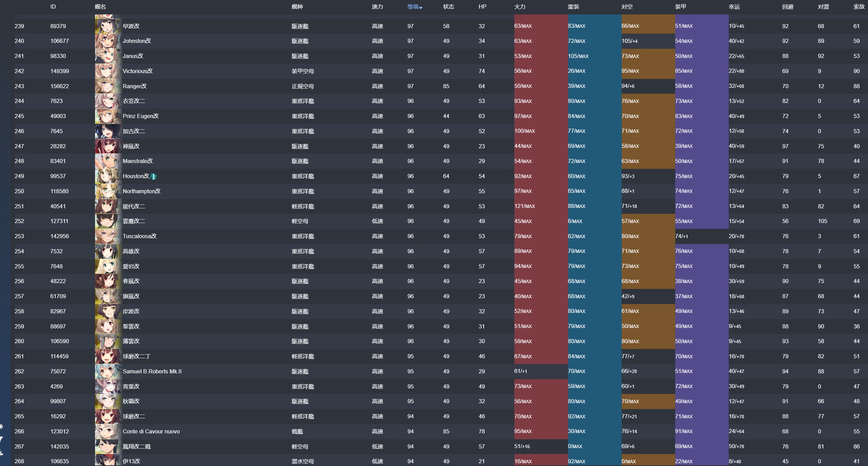Screen dimensions: 868x466
Task: Click Victorious改 ship avatar
Action: click(108, 71)
